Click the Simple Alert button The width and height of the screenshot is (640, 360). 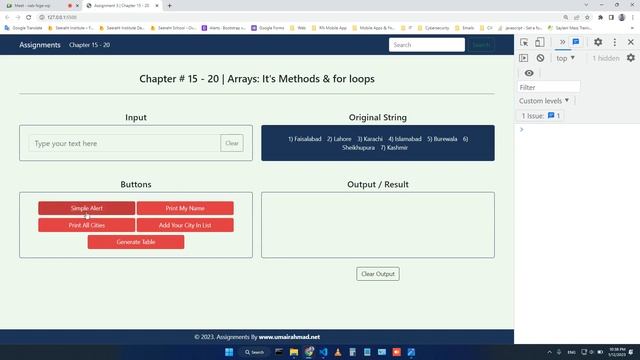click(x=87, y=208)
